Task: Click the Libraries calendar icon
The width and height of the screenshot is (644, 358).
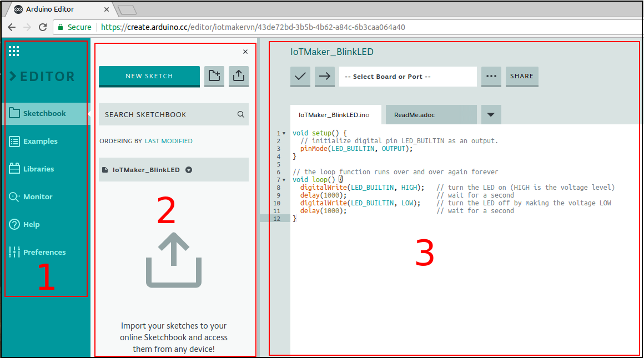Action: click(x=14, y=168)
